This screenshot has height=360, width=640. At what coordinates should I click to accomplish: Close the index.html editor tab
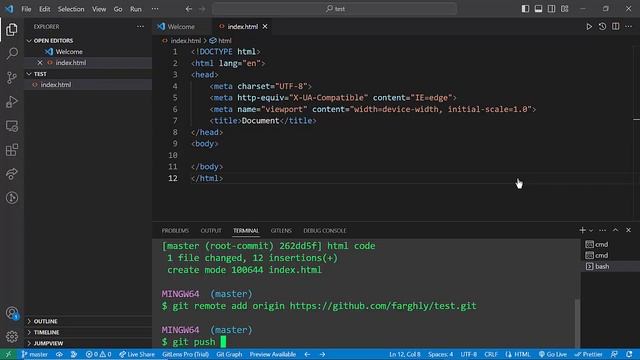click(x=265, y=27)
